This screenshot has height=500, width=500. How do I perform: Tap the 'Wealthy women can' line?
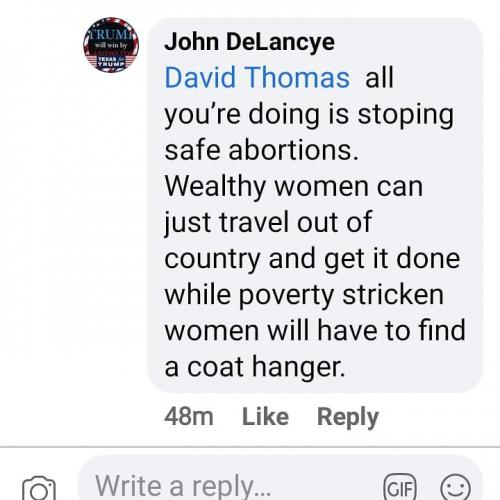click(x=294, y=187)
